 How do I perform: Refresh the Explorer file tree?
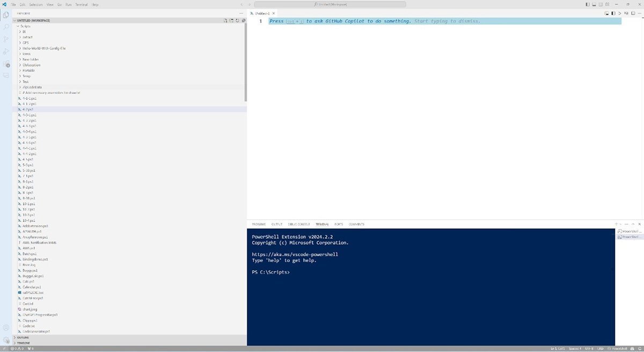point(237,20)
